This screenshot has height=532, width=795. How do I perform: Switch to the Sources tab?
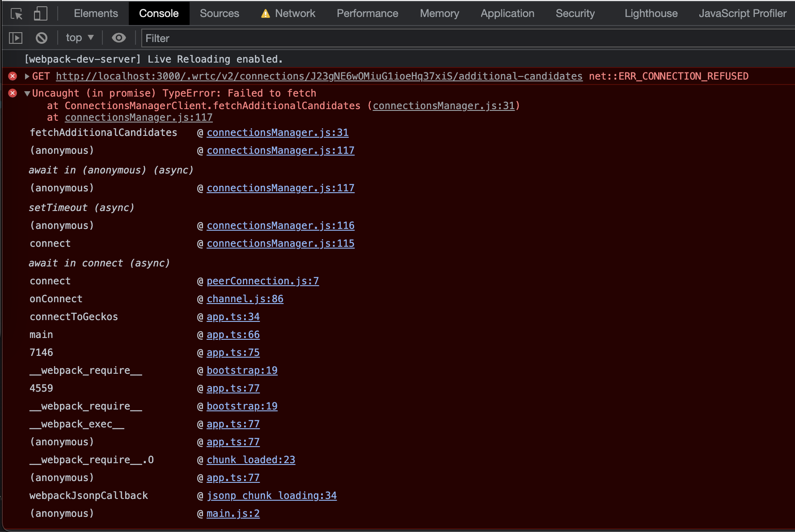(x=219, y=13)
